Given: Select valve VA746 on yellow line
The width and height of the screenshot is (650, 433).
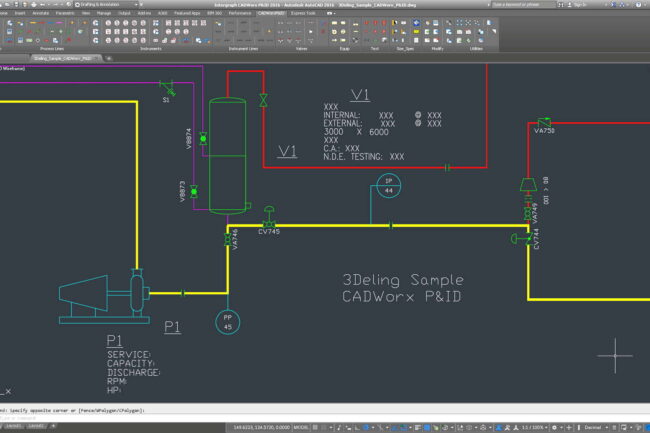Looking at the screenshot, I should [x=227, y=240].
